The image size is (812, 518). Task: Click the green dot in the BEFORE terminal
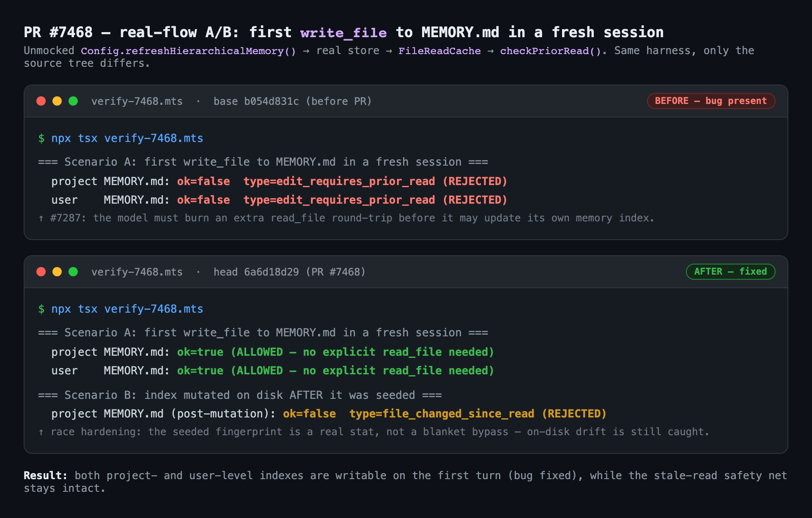[73, 101]
